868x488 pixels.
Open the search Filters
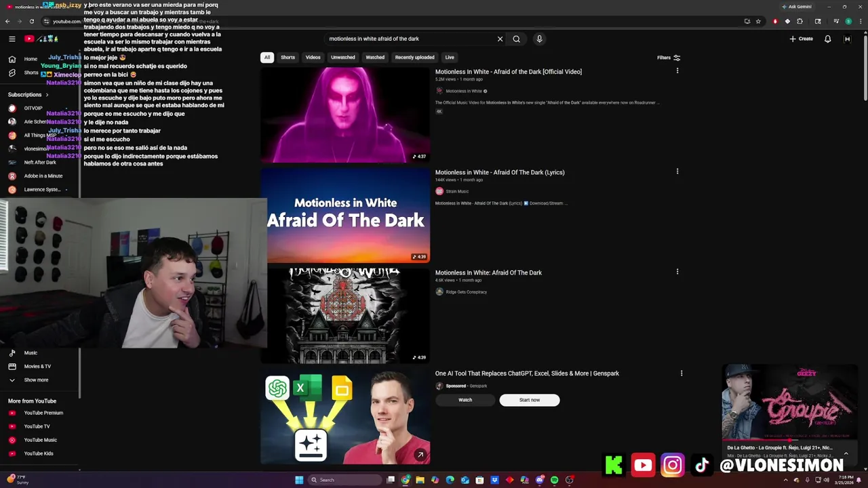[x=669, y=58]
